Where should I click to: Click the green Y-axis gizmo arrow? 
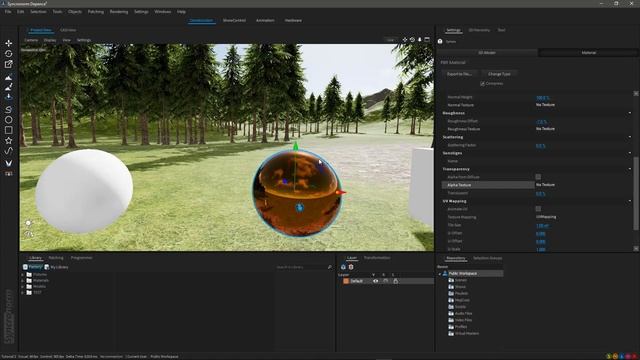coord(296,146)
